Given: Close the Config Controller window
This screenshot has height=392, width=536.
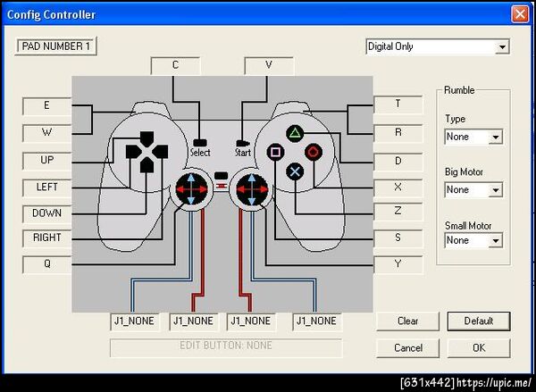Looking at the screenshot, I should [x=520, y=14].
